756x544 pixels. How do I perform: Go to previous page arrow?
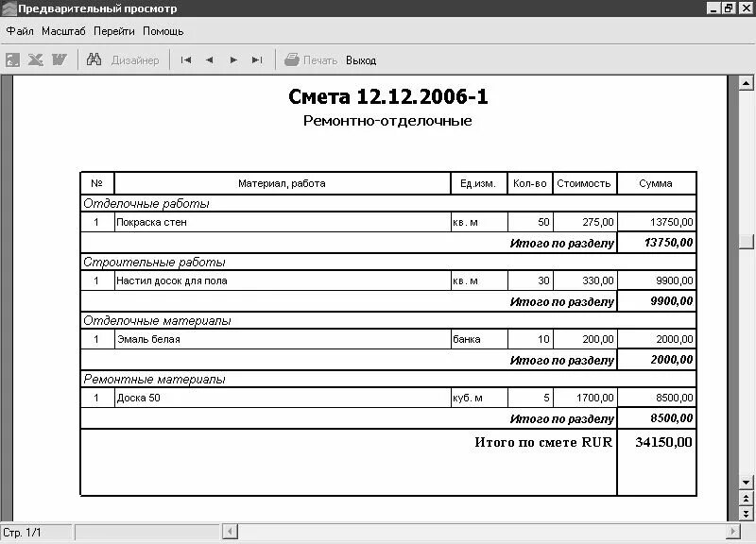(209, 60)
